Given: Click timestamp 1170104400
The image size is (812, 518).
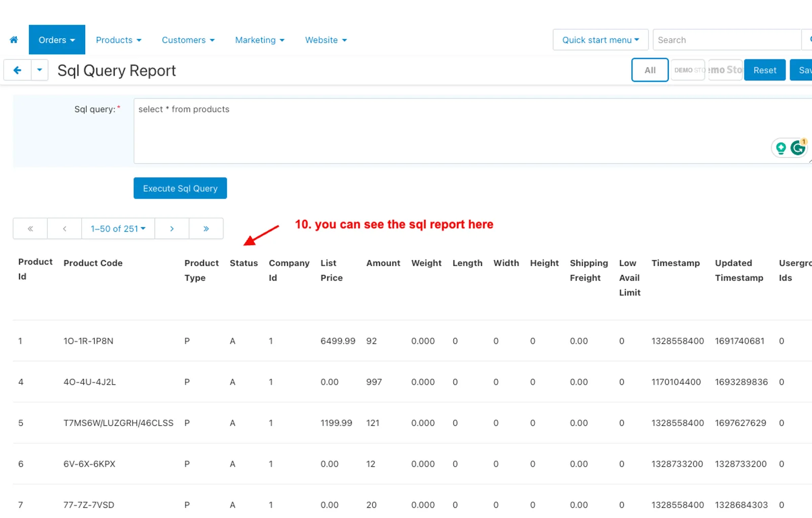Looking at the screenshot, I should 676,382.
